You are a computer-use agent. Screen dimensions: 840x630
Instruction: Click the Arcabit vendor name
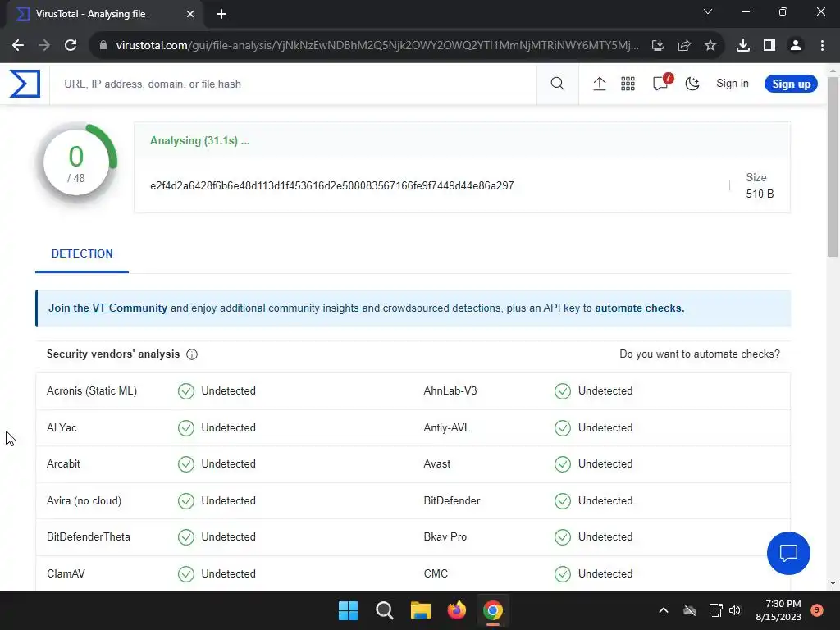click(x=63, y=464)
